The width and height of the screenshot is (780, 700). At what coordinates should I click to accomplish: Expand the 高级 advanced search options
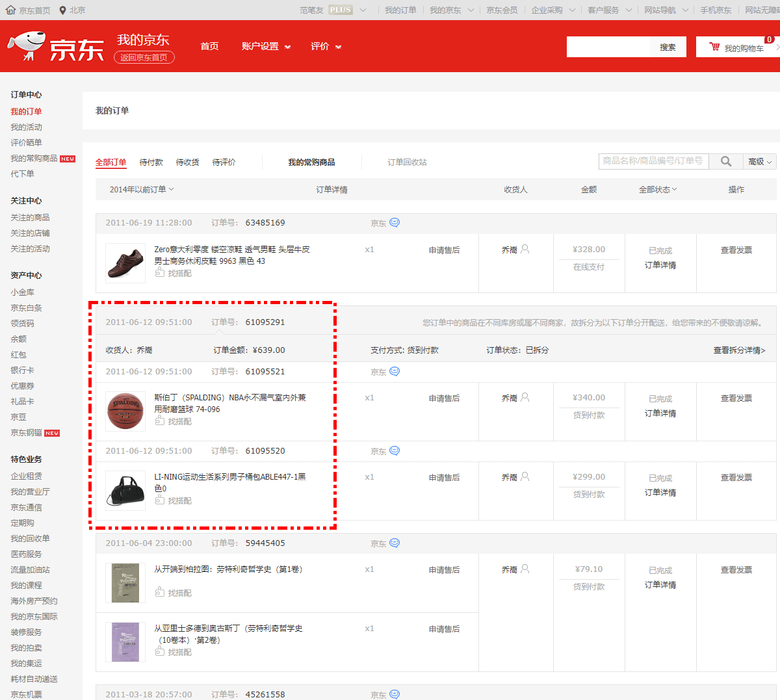coord(760,161)
